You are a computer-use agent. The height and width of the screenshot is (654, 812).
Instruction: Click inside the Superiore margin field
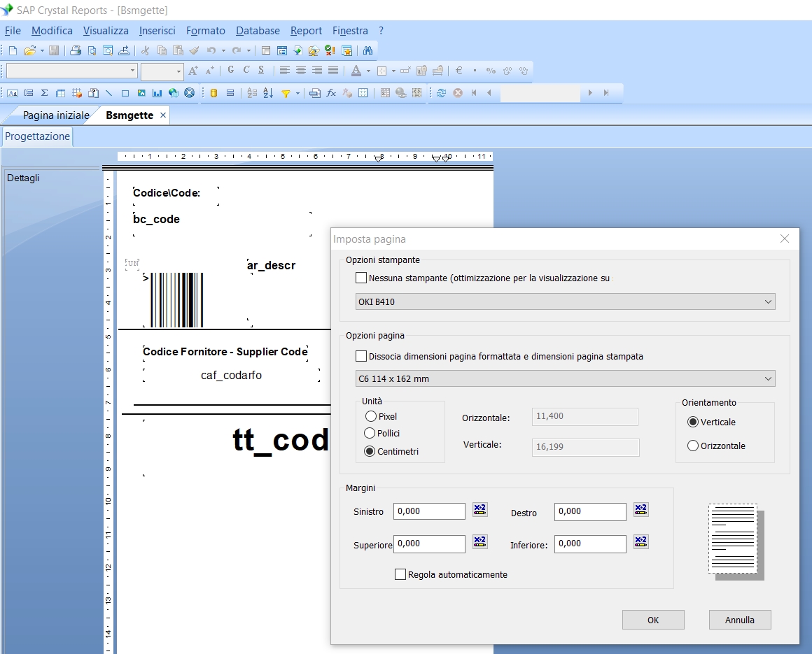(x=429, y=543)
